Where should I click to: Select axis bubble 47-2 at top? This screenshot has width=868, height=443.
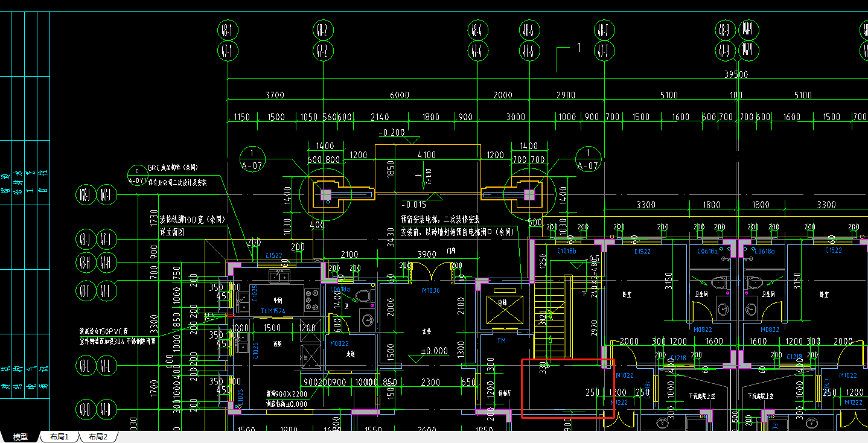click(x=322, y=51)
